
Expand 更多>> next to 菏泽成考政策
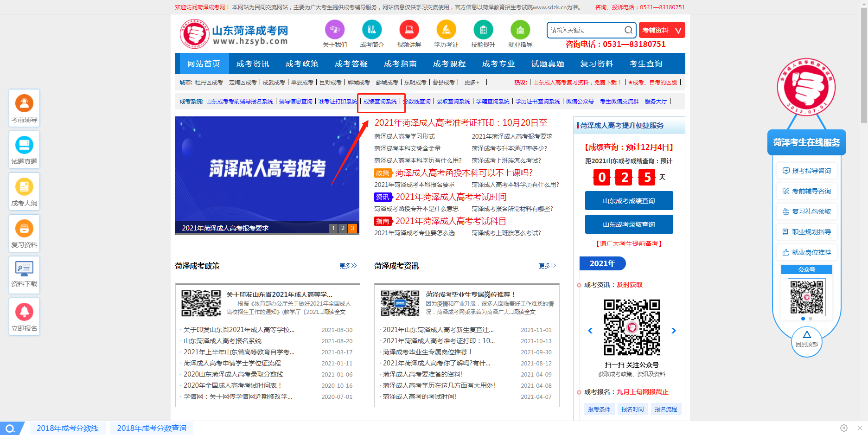tap(348, 266)
